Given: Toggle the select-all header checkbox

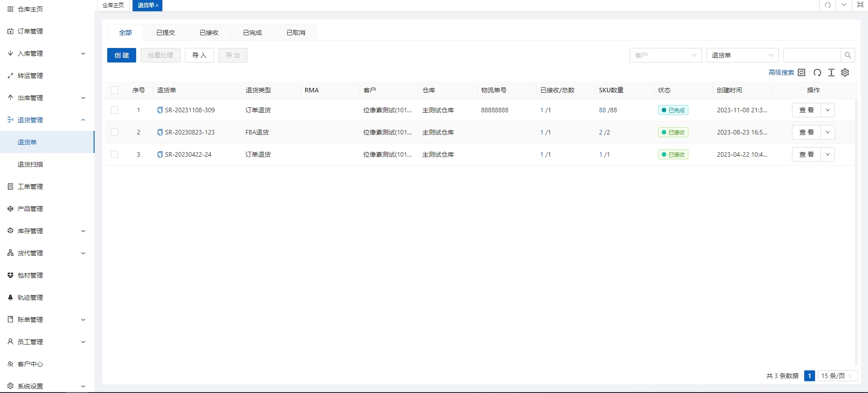Looking at the screenshot, I should [x=114, y=90].
